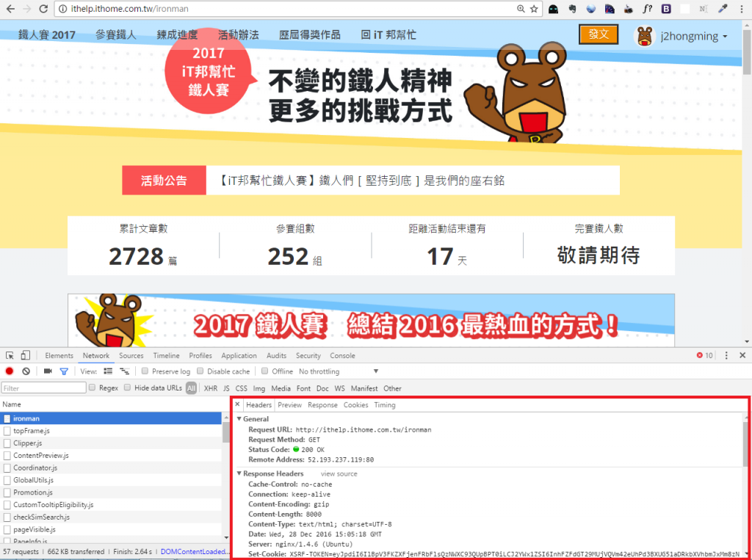Screen dimensions: 752x560
Task: Switch to small request rows view
Action: coord(125,371)
